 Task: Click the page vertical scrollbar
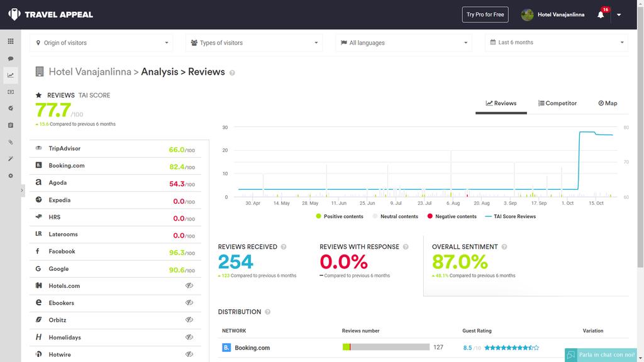[640, 136]
